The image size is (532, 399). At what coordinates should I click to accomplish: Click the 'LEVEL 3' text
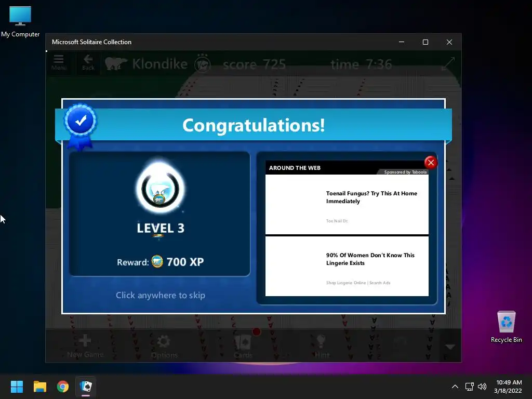click(161, 228)
